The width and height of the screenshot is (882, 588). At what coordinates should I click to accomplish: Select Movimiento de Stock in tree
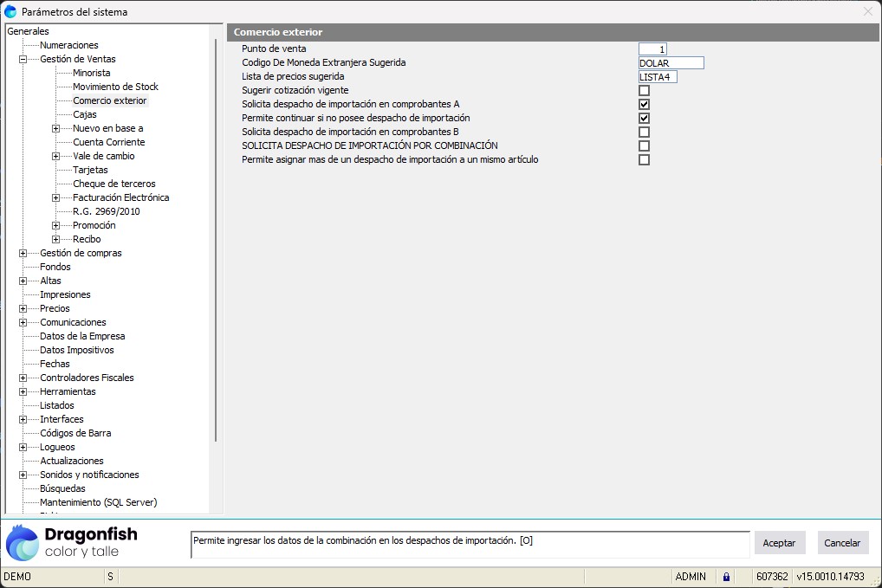(x=115, y=87)
